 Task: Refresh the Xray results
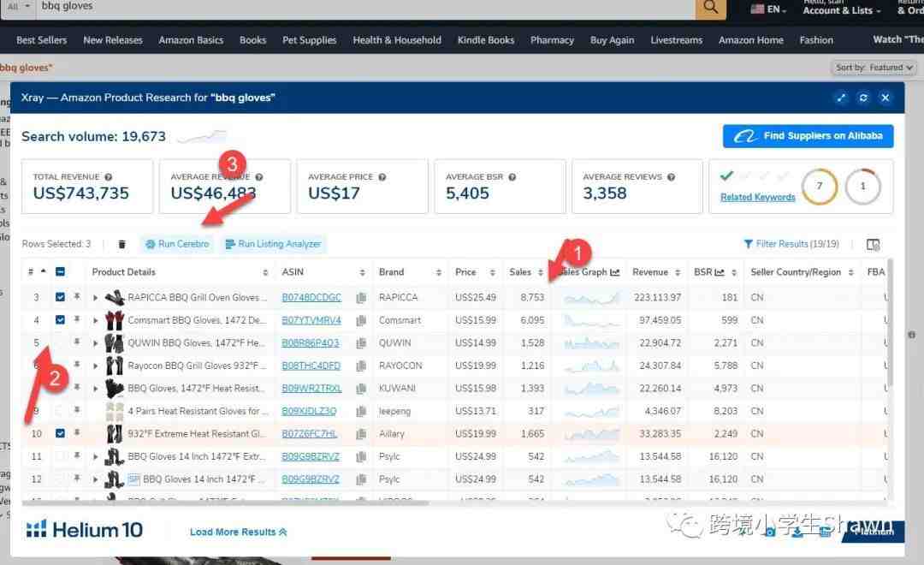(863, 98)
